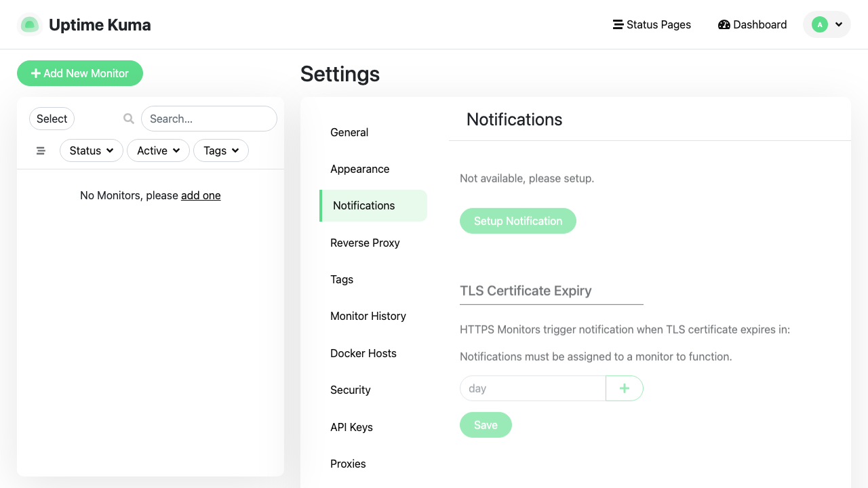Focus the day input field

click(x=532, y=388)
